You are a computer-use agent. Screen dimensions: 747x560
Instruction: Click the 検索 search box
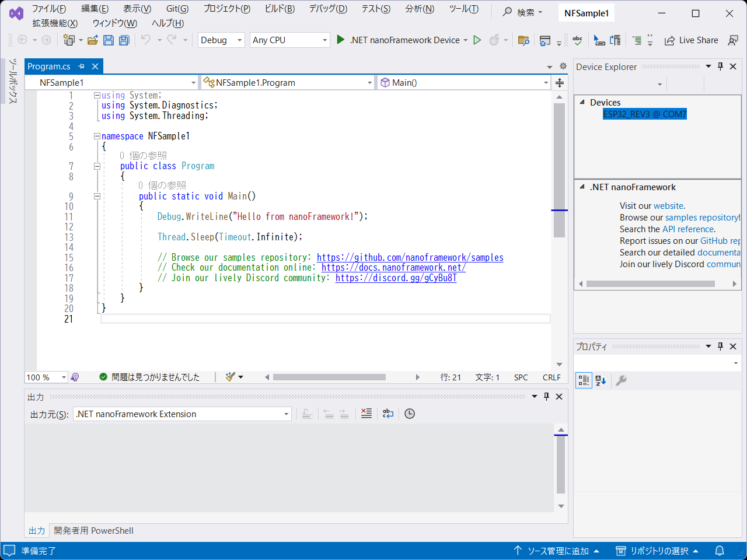(x=523, y=12)
